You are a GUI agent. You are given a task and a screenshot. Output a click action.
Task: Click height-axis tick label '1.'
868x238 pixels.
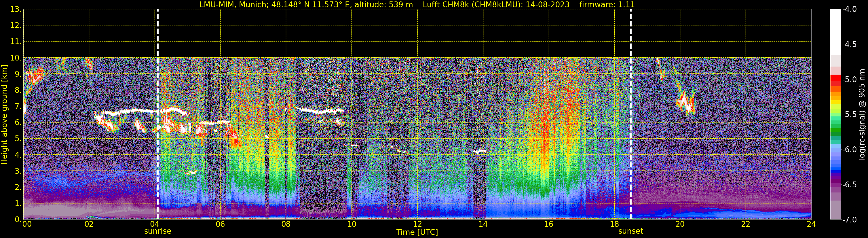point(18,203)
